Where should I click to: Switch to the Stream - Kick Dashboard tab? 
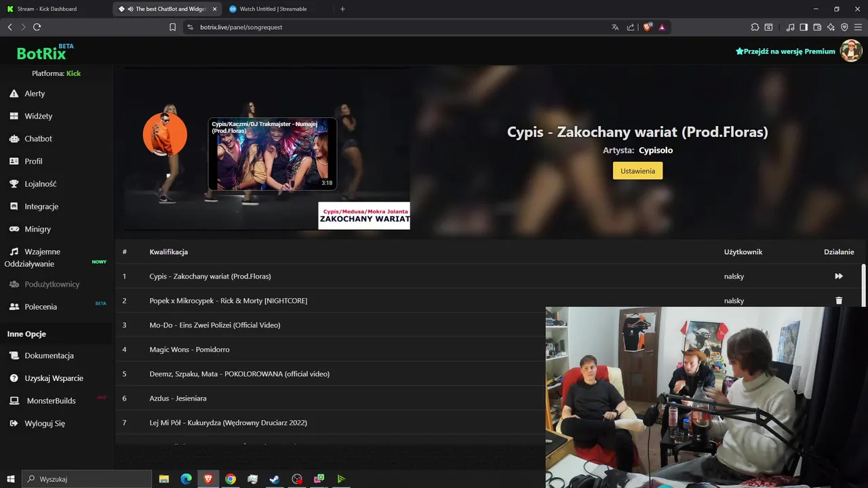pos(55,9)
